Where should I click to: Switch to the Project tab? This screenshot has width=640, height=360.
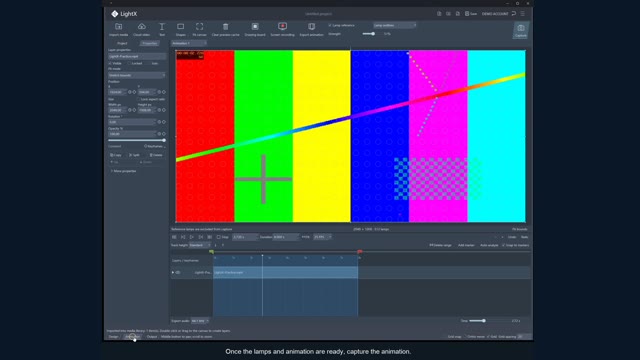click(x=122, y=43)
